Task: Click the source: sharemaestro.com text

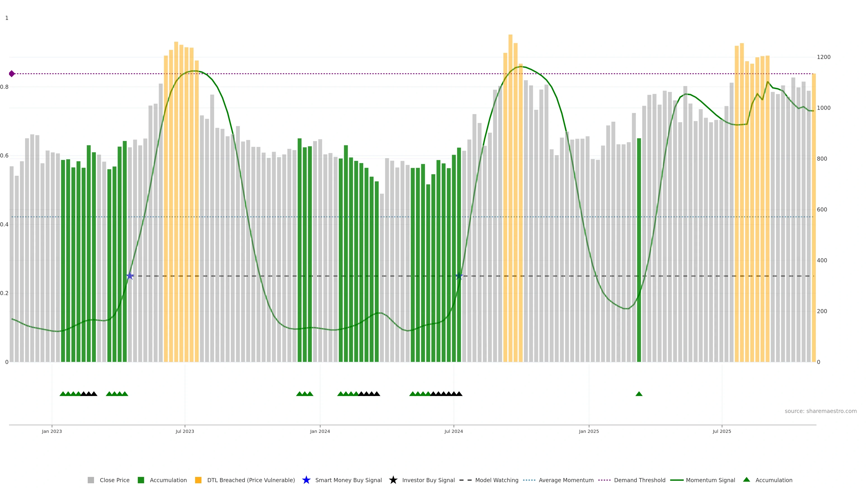Action: click(821, 411)
